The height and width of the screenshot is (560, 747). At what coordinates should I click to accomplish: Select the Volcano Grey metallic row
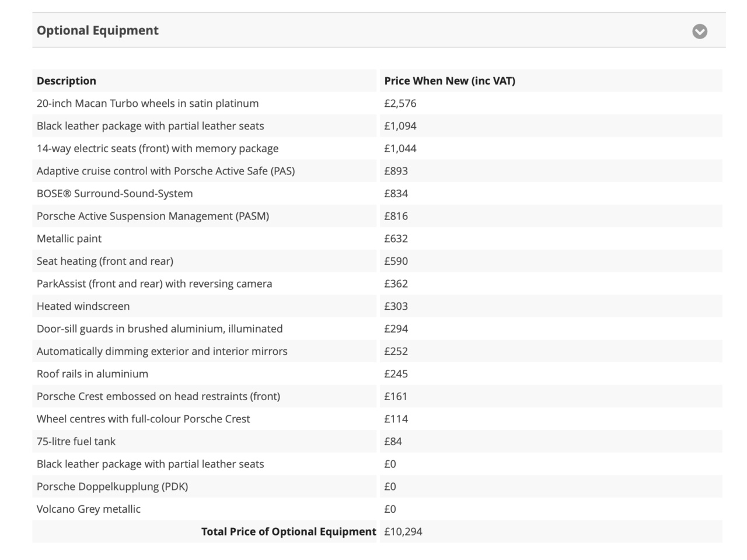[x=89, y=509]
